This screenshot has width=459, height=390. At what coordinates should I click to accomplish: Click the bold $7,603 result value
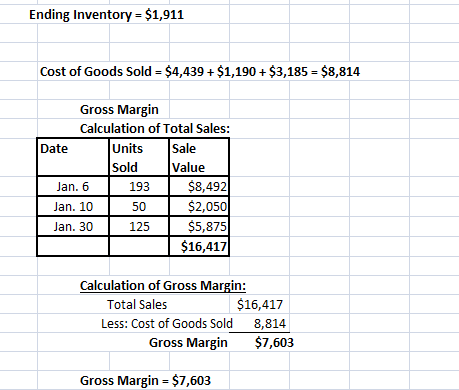[274, 343]
